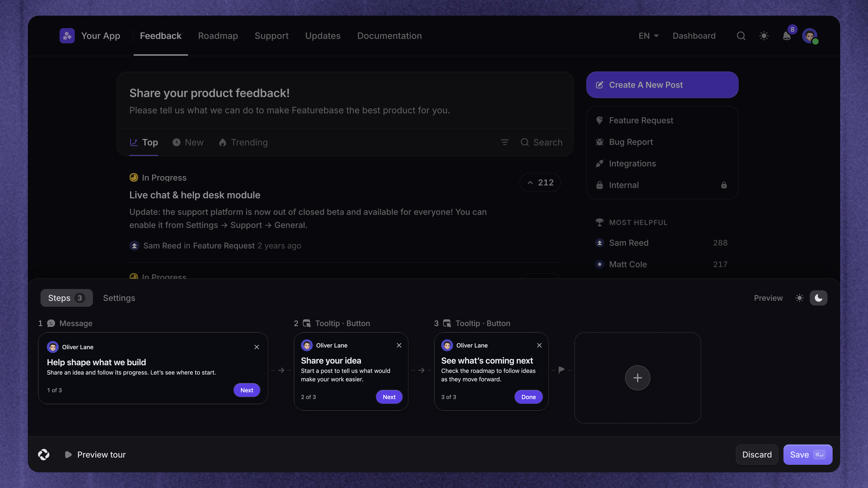Screen dimensions: 868x488
Task: Click the Search posts field
Action: 541,143
